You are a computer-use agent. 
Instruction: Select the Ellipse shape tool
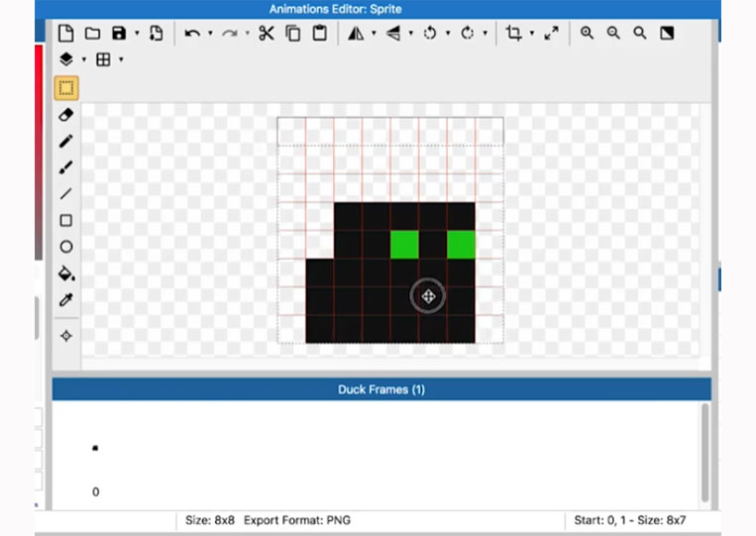tap(66, 247)
